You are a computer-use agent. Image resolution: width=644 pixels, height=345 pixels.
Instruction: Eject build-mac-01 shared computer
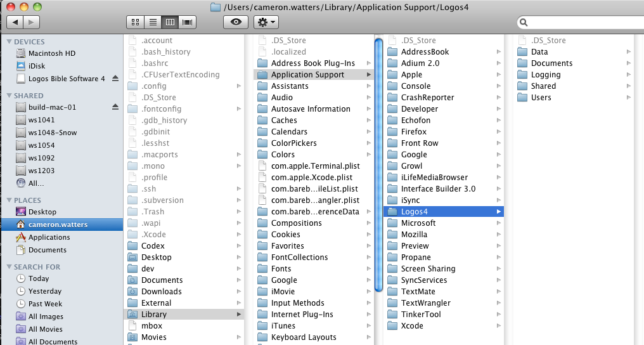(x=115, y=107)
